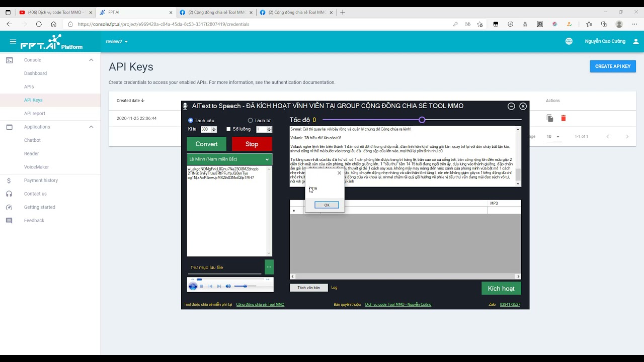Click the Console terminal icon in sidebar
The height and width of the screenshot is (362, 644).
tap(9, 60)
